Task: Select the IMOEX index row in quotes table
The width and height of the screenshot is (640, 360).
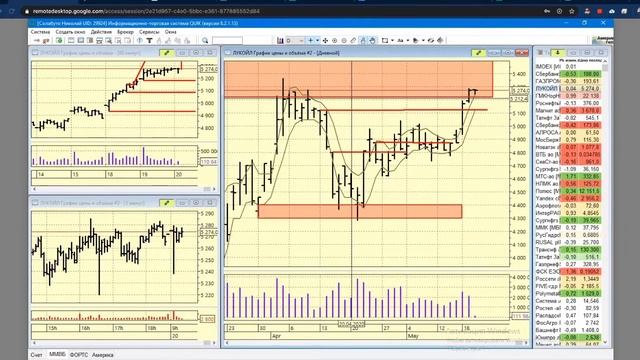Action: (x=568, y=67)
